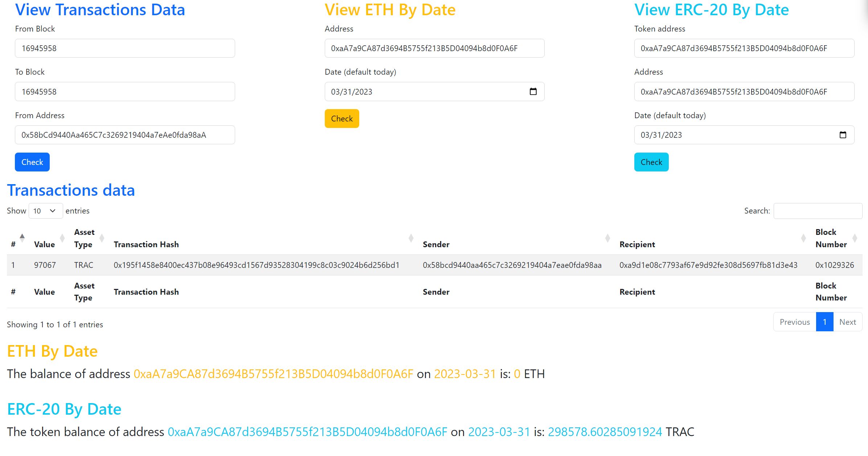Click the From Address input field
This screenshot has height=456, width=868.
click(125, 135)
